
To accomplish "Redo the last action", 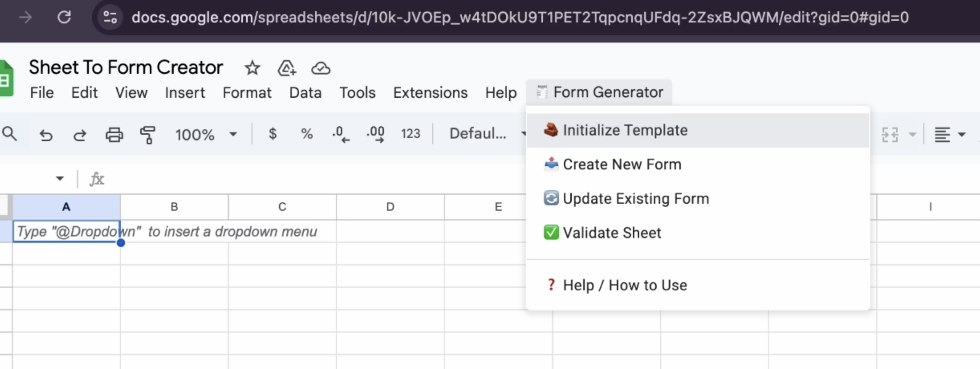I will tap(80, 134).
